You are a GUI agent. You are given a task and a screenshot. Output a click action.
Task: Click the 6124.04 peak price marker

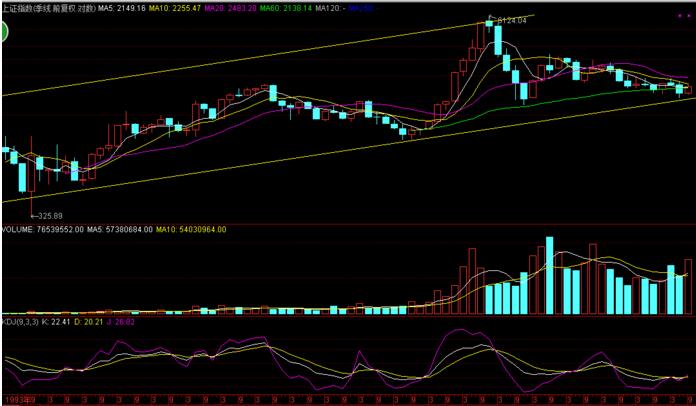[x=512, y=20]
